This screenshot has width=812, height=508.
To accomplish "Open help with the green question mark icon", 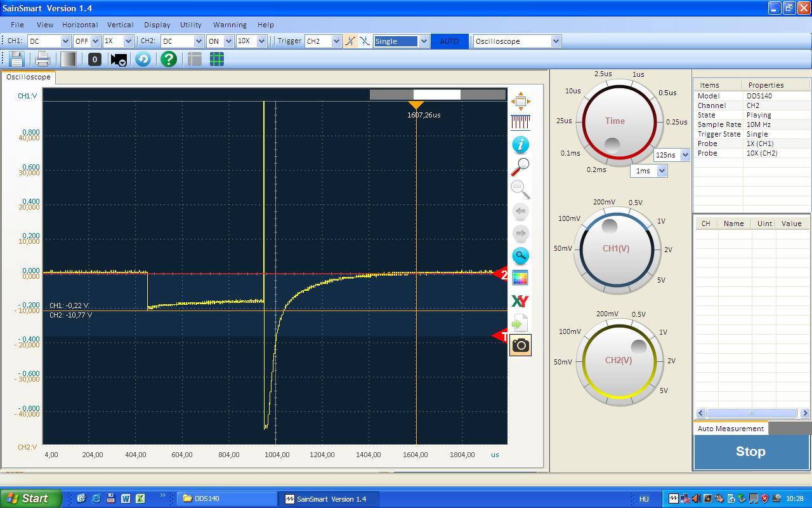I will click(x=168, y=59).
